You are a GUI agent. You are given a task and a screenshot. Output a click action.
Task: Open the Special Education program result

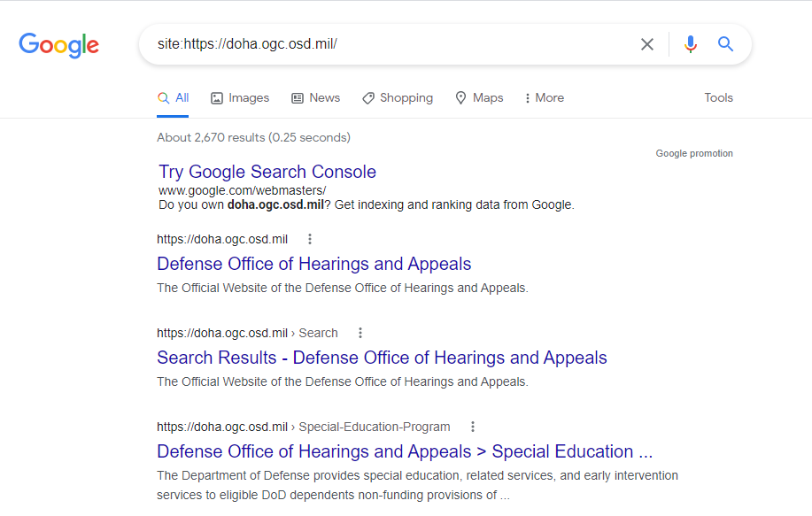[x=404, y=451]
